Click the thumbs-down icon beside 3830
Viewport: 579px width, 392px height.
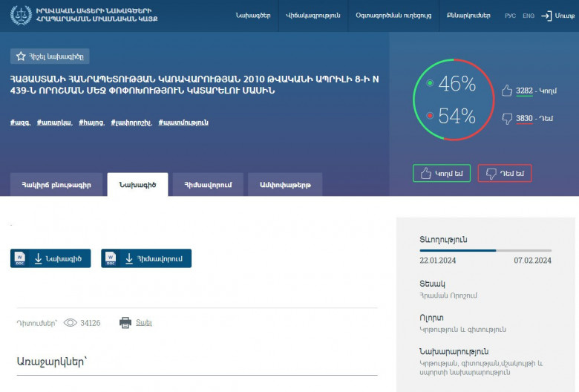pyautogui.click(x=507, y=118)
